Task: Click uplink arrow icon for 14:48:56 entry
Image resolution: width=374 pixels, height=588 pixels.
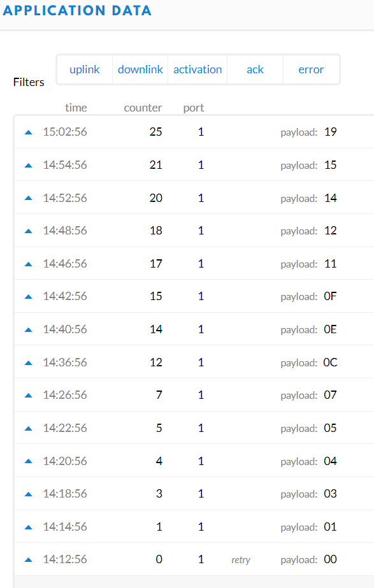Action: pyautogui.click(x=28, y=231)
